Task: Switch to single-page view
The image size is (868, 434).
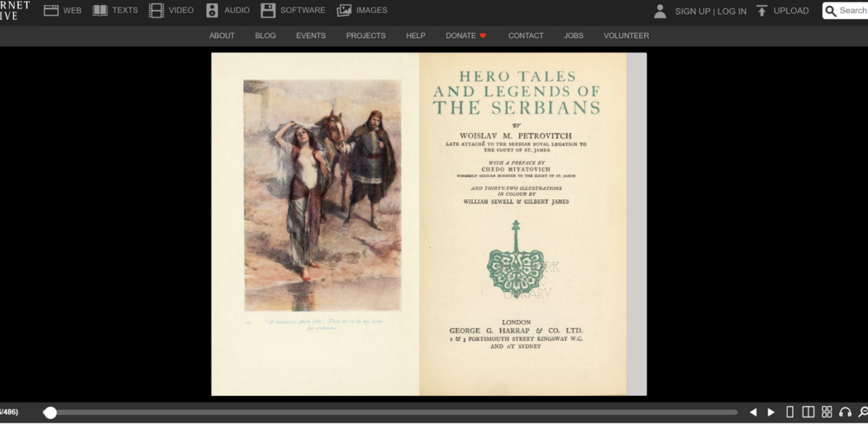Action: pos(790,412)
